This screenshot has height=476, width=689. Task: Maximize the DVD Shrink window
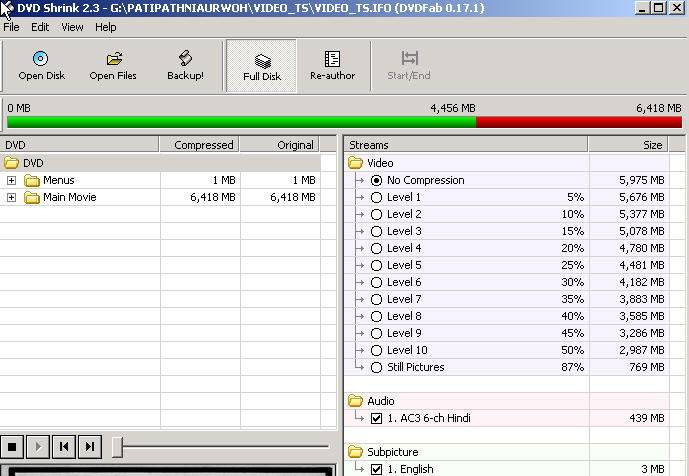659,8
